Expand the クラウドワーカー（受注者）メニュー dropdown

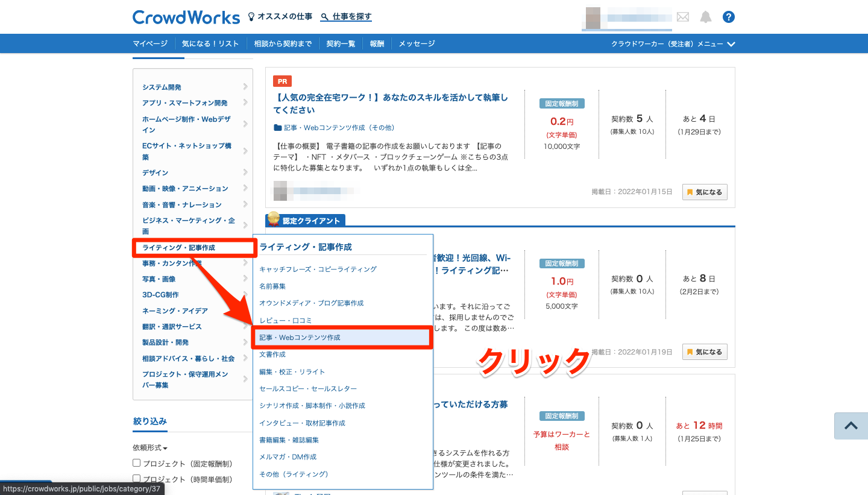pos(673,44)
